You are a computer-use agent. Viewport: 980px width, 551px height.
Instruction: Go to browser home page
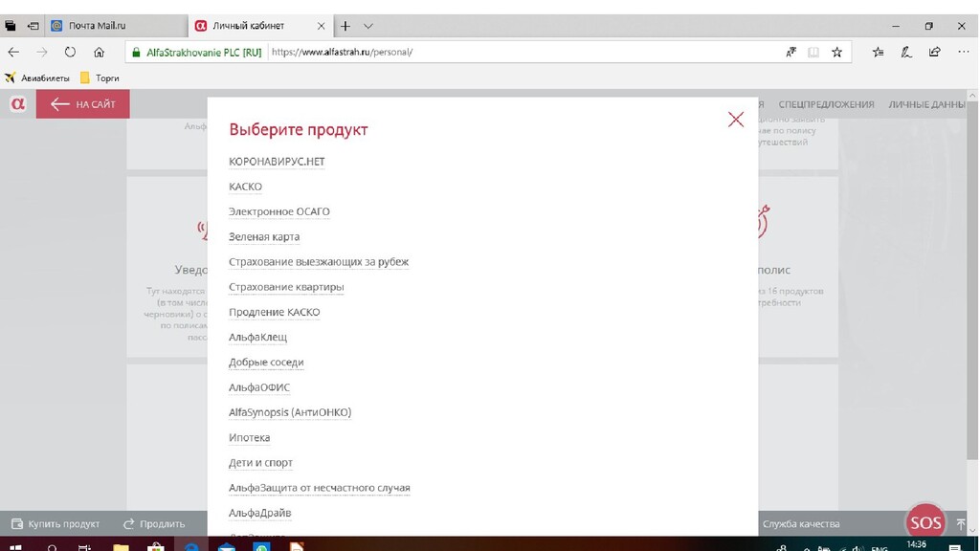[x=99, y=53]
